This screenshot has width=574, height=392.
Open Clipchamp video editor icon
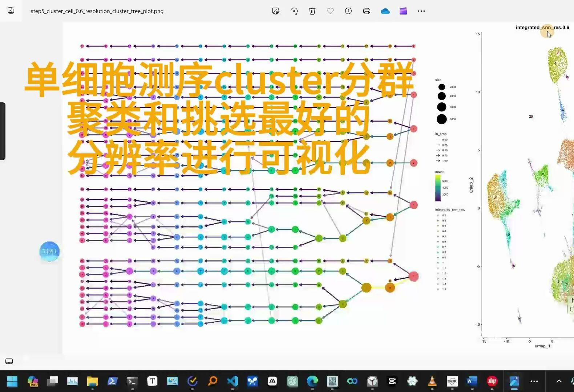[x=403, y=11]
